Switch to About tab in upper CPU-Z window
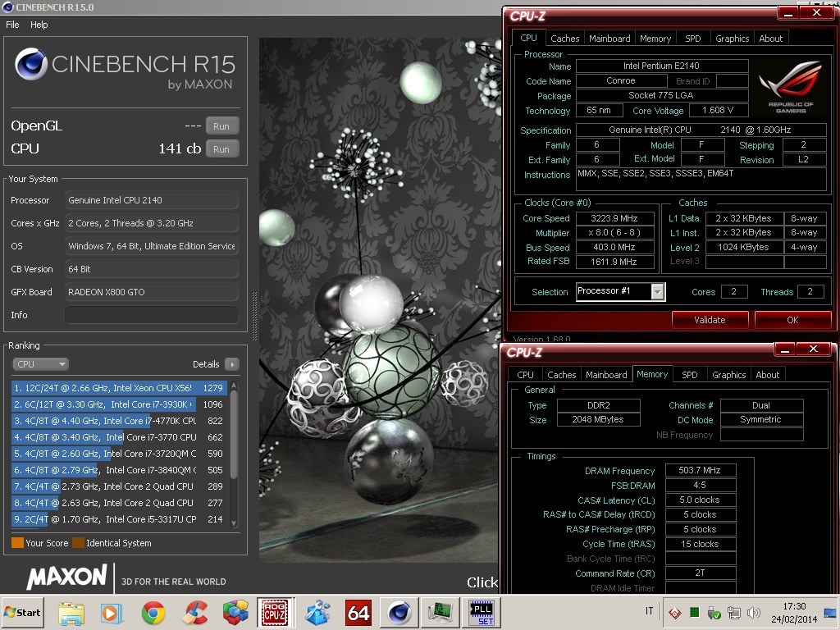Viewport: 840px width, 630px height. pyautogui.click(x=770, y=39)
